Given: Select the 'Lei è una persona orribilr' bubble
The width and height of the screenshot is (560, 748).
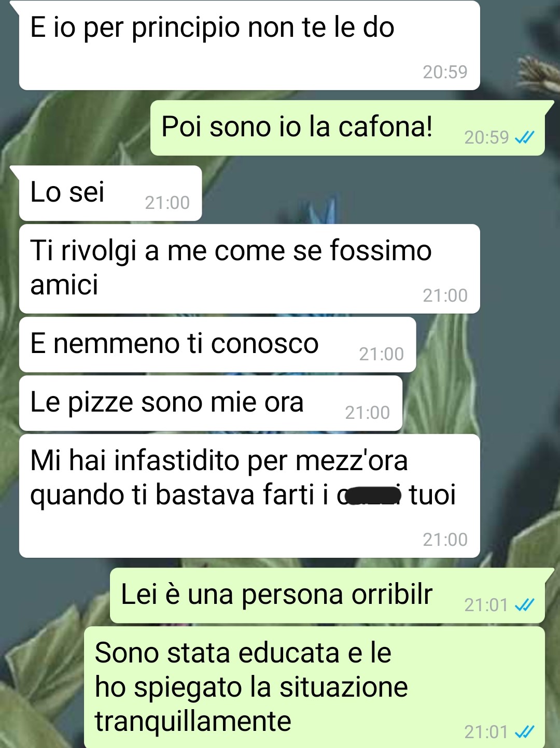Looking at the screenshot, I should pyautogui.click(x=327, y=596).
